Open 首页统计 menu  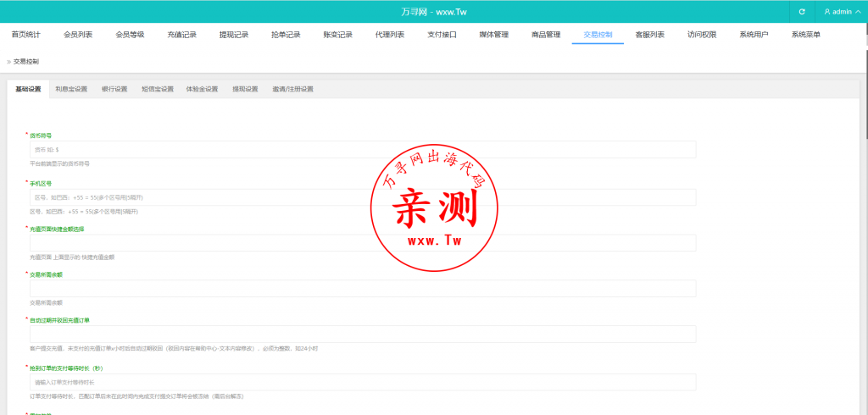tap(26, 35)
